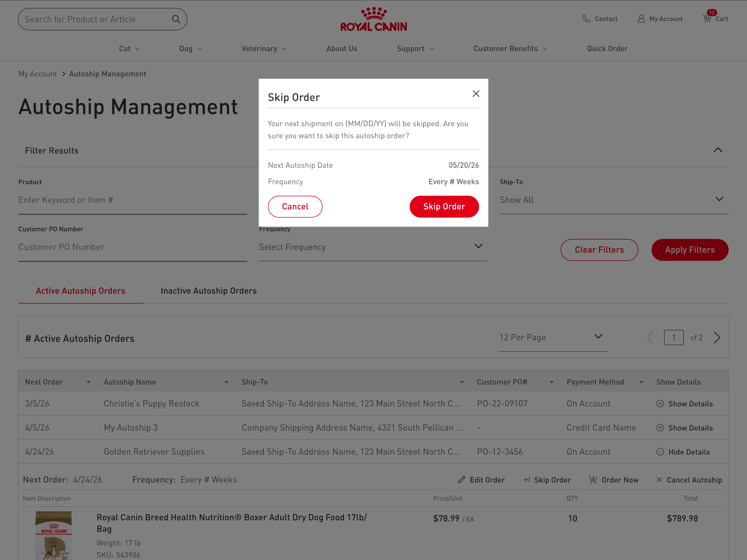Click Show Details for My Autoship 3
The image size is (747, 560).
pyautogui.click(x=690, y=428)
